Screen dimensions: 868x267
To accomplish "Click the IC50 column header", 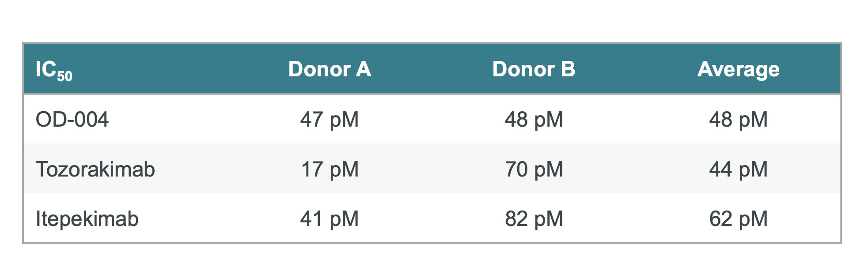I will click(53, 70).
